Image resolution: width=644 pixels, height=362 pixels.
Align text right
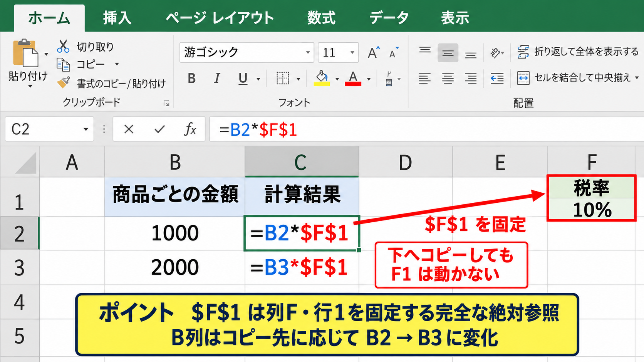pos(471,78)
